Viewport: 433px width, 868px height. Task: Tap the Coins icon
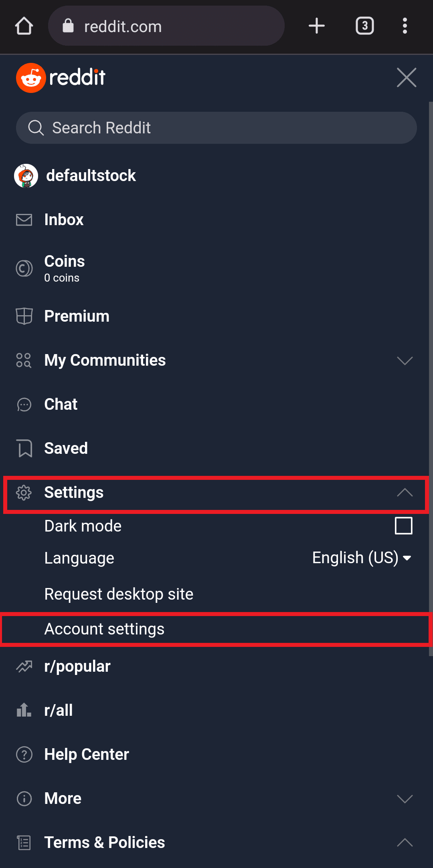pyautogui.click(x=24, y=268)
